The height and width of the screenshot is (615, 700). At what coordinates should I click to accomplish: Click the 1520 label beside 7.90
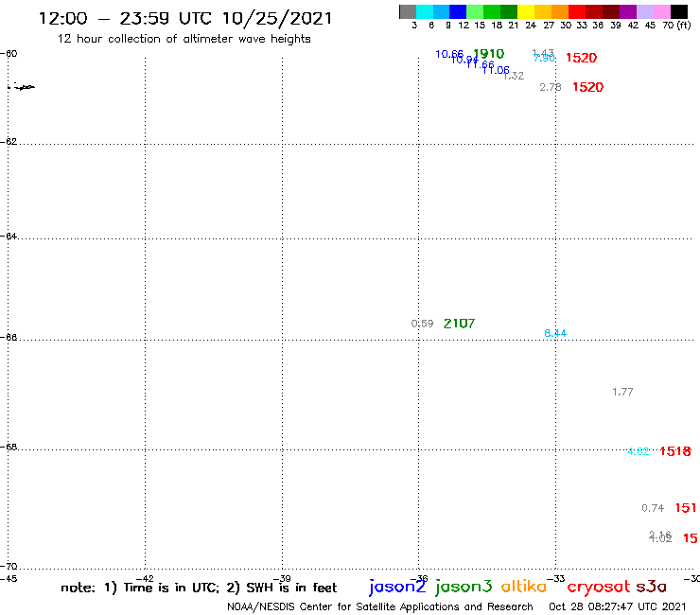pyautogui.click(x=581, y=58)
